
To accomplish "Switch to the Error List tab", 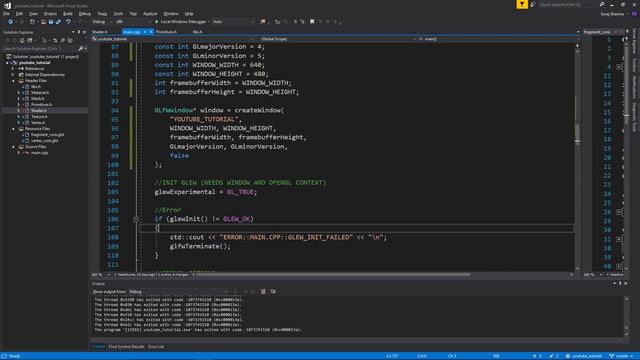I will coord(156,347).
